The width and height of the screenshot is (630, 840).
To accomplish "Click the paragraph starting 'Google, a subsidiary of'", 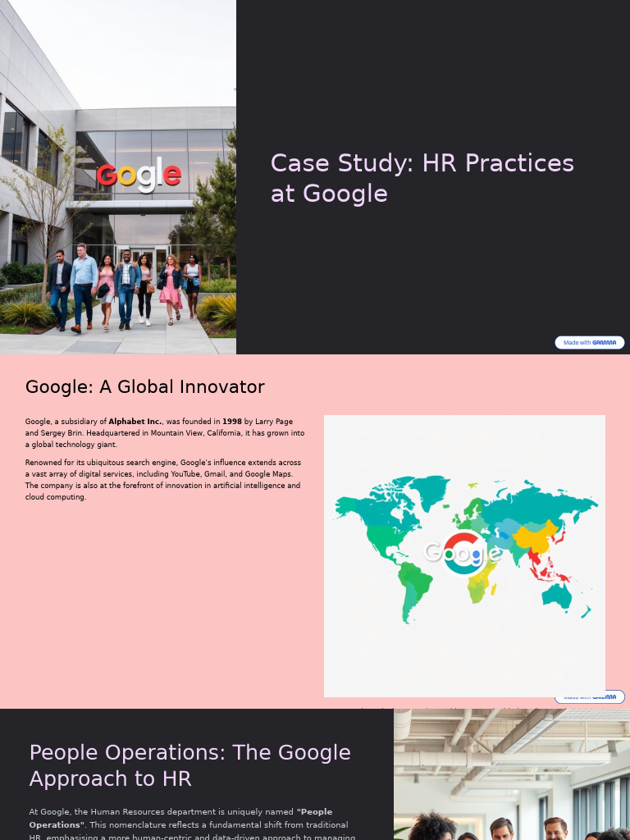I will (x=165, y=433).
